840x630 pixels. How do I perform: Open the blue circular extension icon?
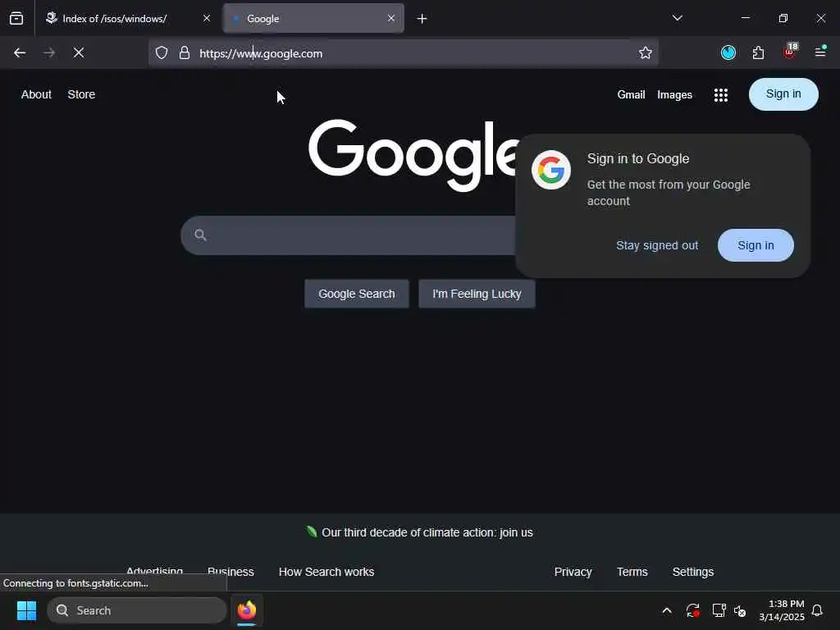(728, 52)
